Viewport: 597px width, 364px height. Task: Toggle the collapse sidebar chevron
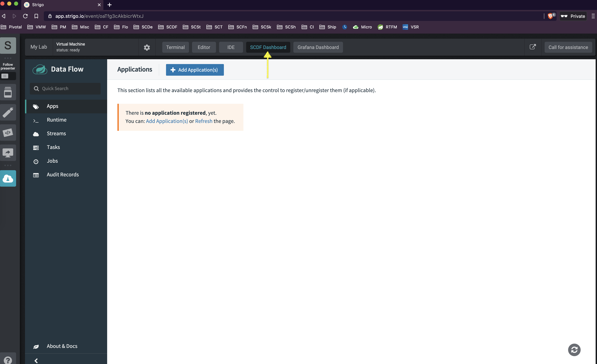(x=36, y=360)
